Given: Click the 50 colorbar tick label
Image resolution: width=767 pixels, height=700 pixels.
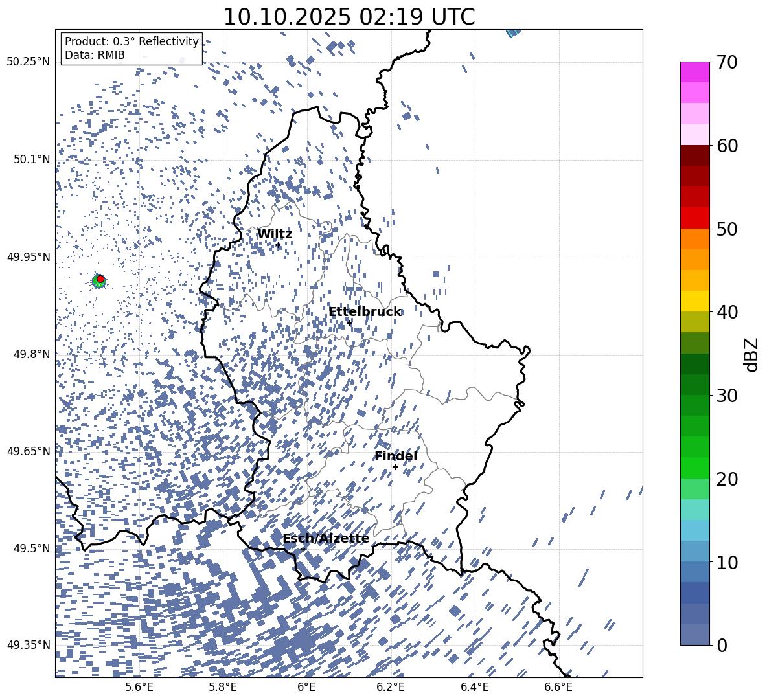Looking at the screenshot, I should (x=726, y=229).
